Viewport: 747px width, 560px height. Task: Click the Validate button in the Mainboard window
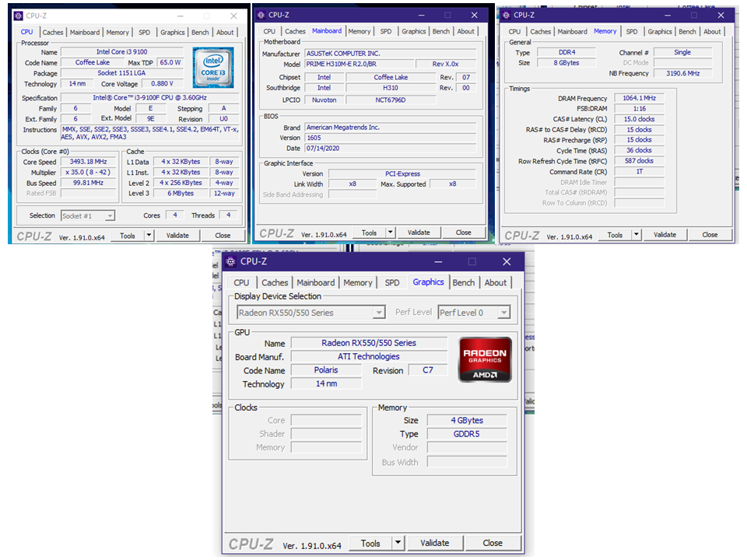coord(419,233)
